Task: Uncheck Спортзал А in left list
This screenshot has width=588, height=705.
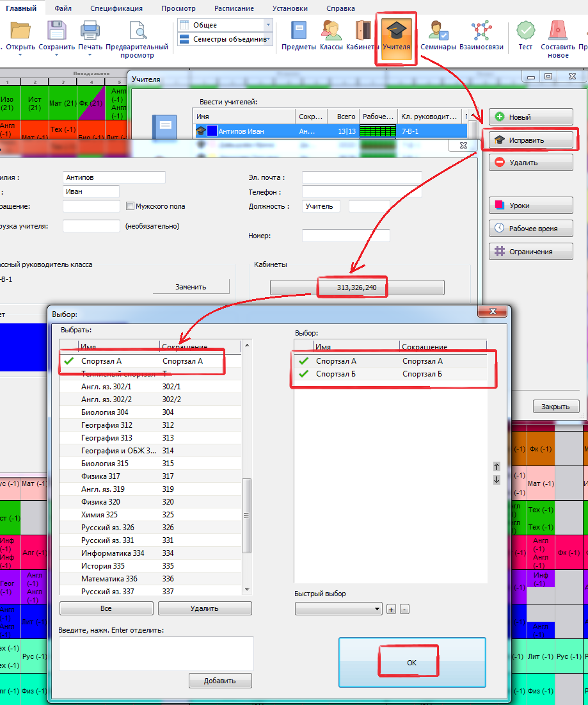Action: point(69,361)
